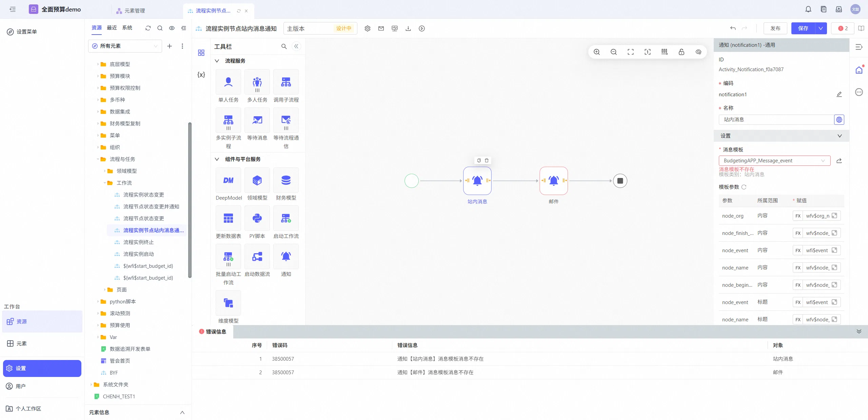Toggle the eye visibility icon in resource panel
The width and height of the screenshot is (868, 420).
point(172,28)
